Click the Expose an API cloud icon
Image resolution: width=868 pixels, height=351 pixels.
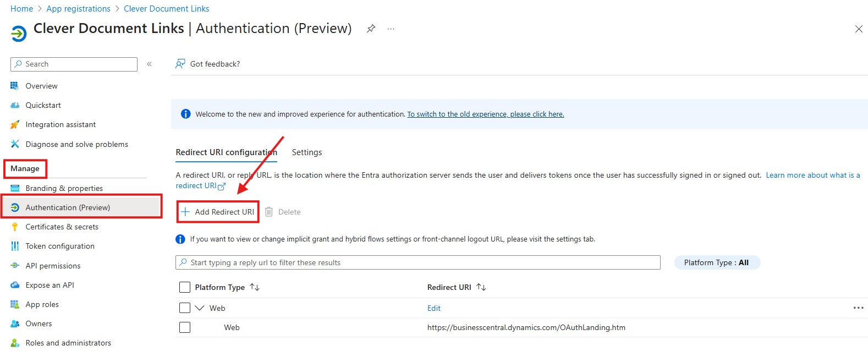(15, 285)
